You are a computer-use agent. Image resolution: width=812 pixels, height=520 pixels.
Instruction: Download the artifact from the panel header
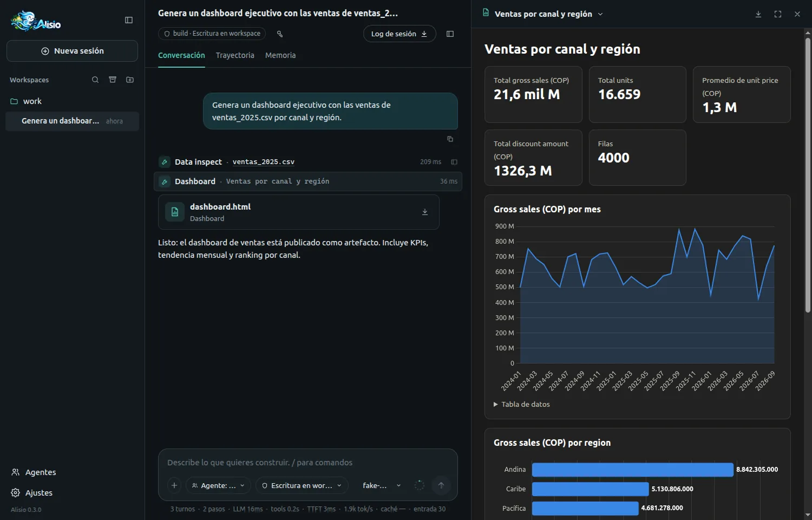point(758,14)
